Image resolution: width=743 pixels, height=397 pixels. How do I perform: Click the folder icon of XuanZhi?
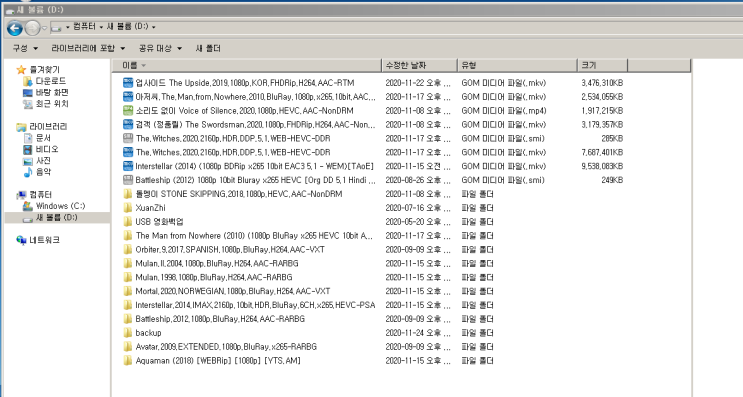click(128, 208)
